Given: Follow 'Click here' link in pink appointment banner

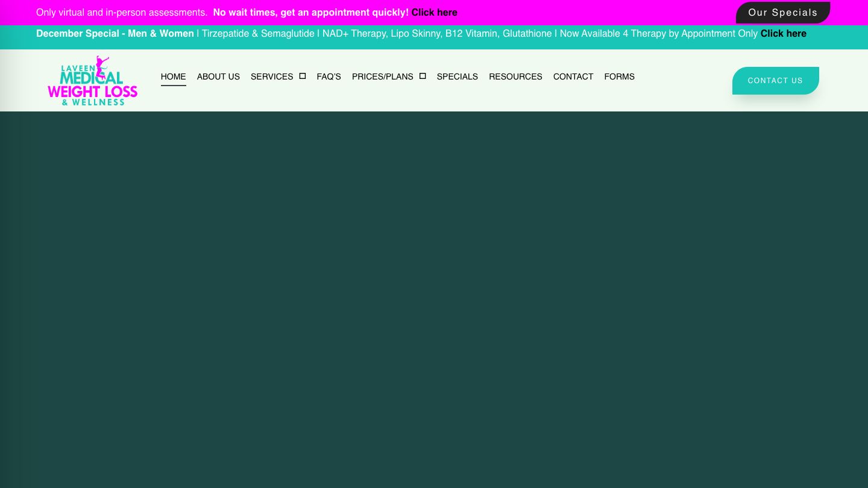Looking at the screenshot, I should coord(434,13).
